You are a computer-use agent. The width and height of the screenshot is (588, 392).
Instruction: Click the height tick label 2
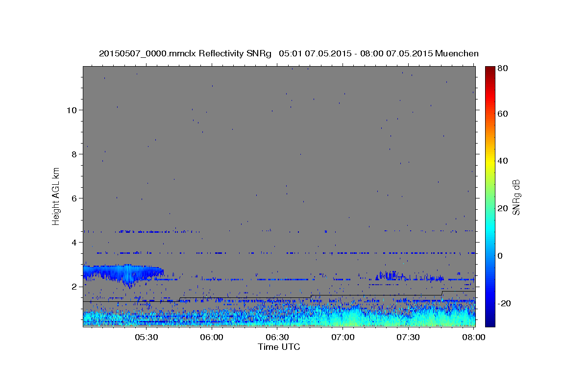point(74,287)
